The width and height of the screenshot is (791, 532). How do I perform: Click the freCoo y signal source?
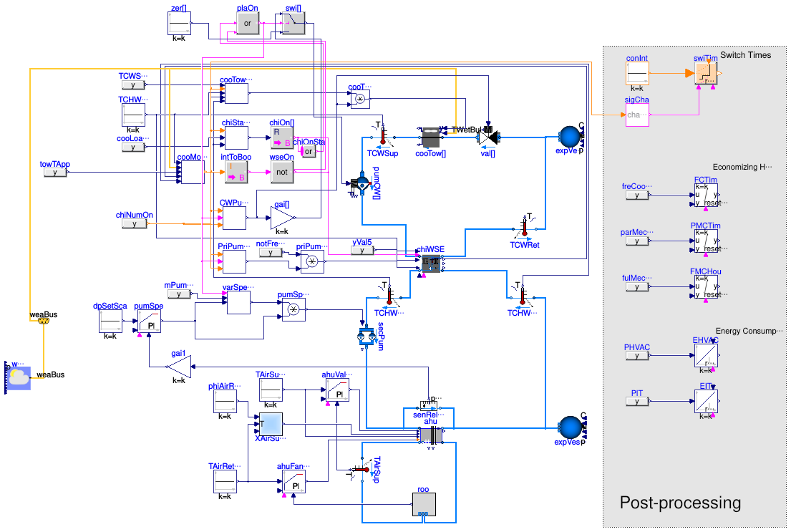[x=637, y=195]
